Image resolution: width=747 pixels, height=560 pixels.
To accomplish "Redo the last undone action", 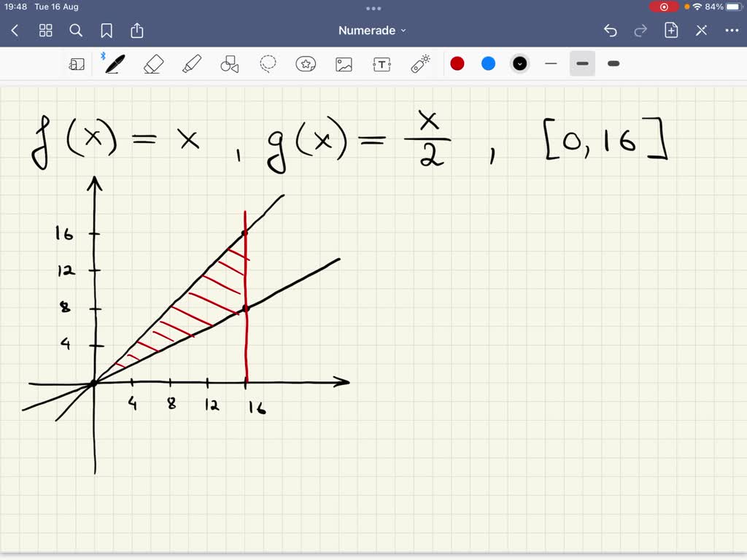I will click(x=640, y=31).
